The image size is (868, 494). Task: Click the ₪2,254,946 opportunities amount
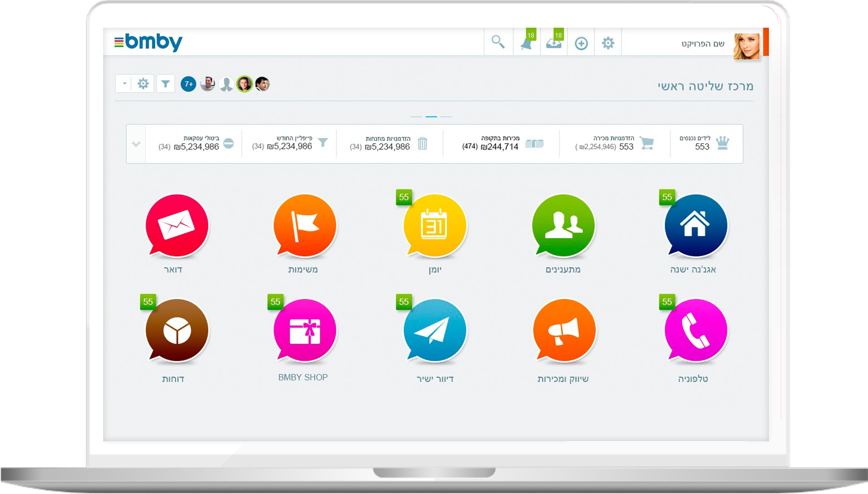[596, 147]
